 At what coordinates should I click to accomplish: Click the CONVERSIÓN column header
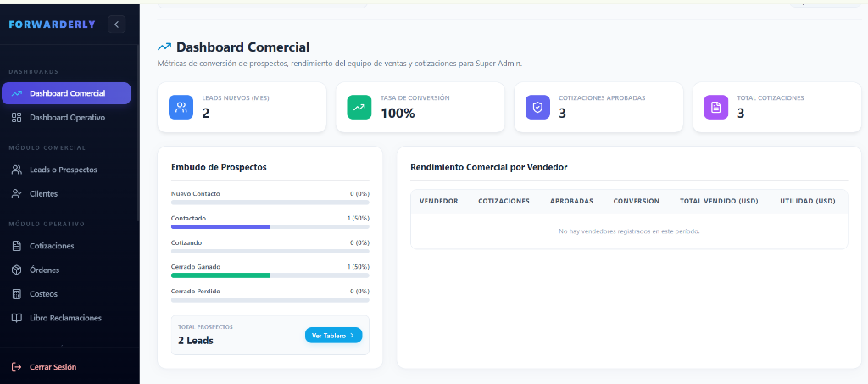coord(636,201)
